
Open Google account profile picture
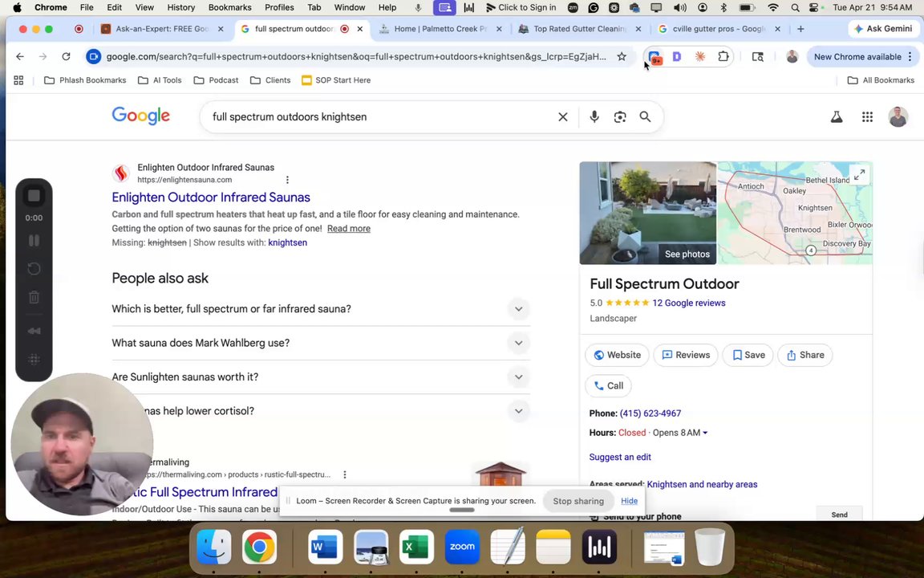pyautogui.click(x=898, y=116)
